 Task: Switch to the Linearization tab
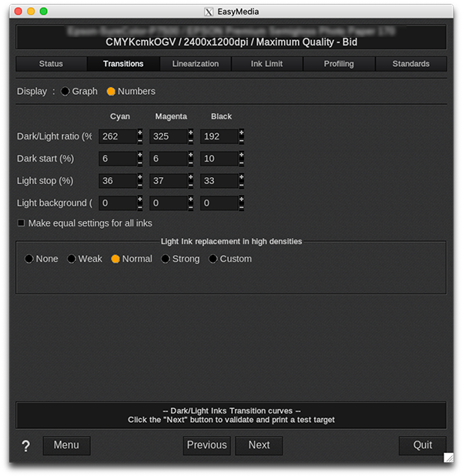(x=196, y=64)
